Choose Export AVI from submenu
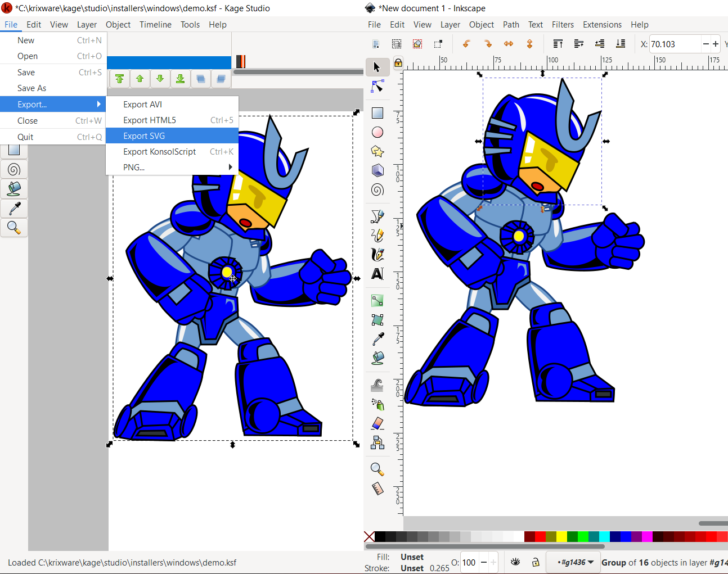Viewport: 728px width, 574px height. tap(172, 104)
